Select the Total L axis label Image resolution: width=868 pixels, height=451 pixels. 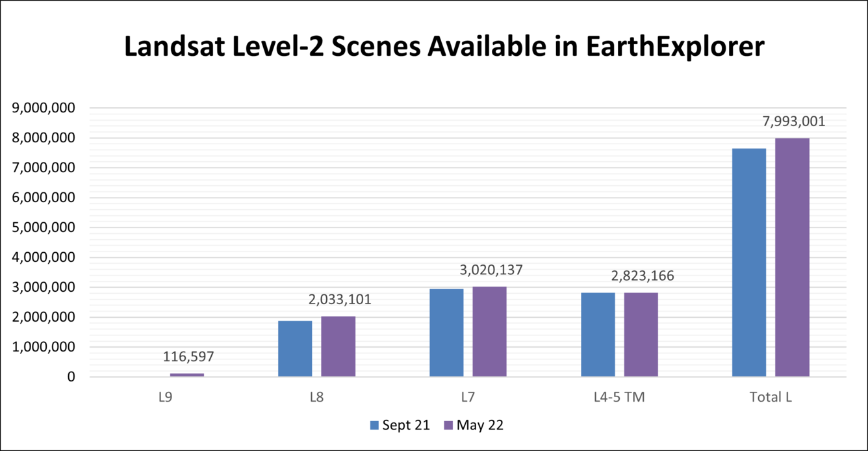(x=771, y=397)
